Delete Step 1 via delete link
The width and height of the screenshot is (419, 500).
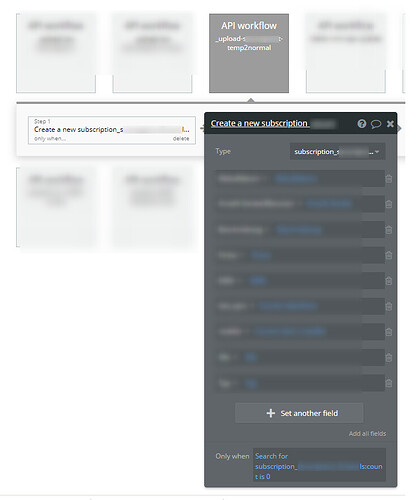(x=181, y=139)
